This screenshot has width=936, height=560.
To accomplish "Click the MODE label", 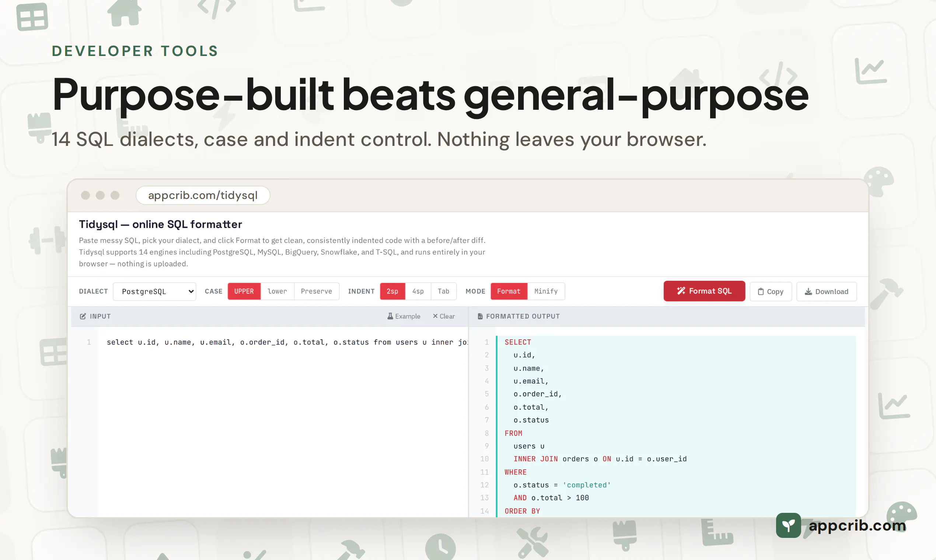I will coord(475,291).
